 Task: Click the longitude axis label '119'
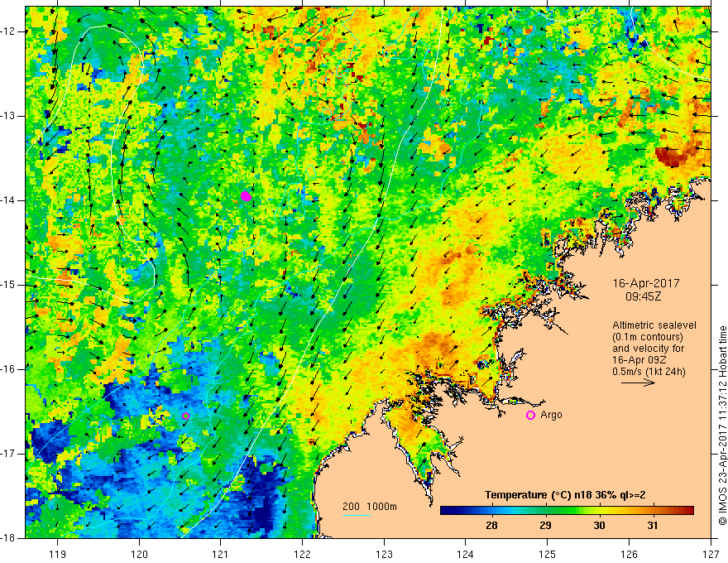click(58, 554)
